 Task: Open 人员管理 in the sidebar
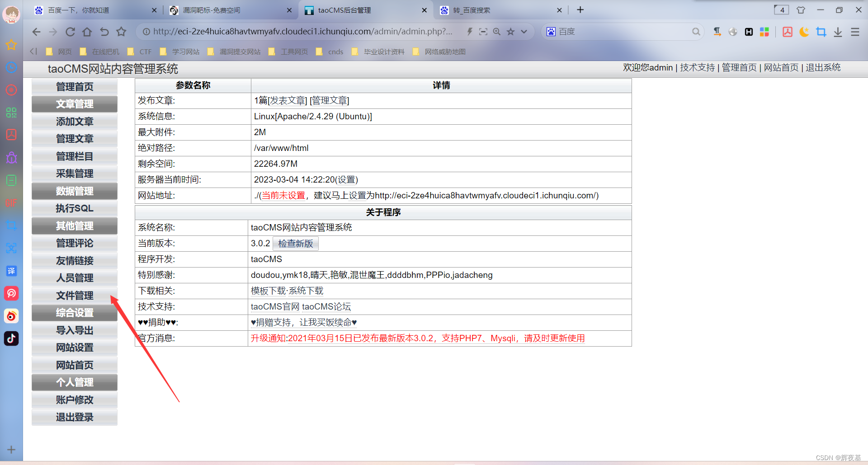pyautogui.click(x=75, y=278)
